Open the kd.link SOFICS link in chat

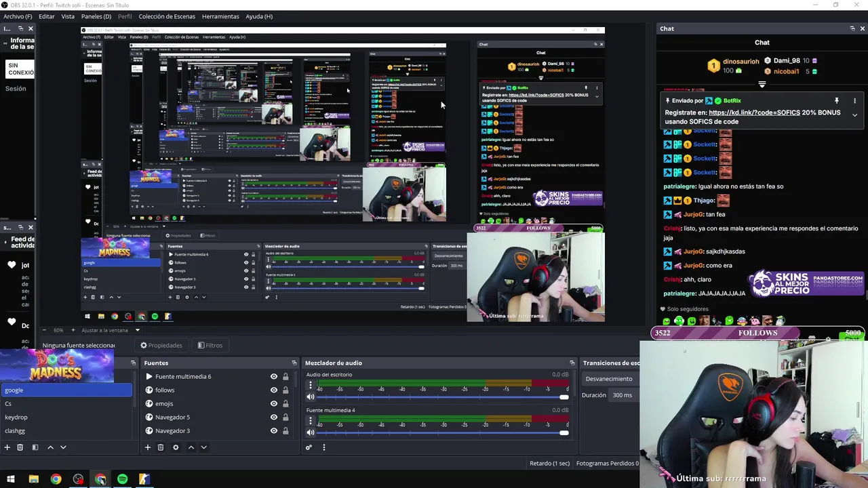754,113
